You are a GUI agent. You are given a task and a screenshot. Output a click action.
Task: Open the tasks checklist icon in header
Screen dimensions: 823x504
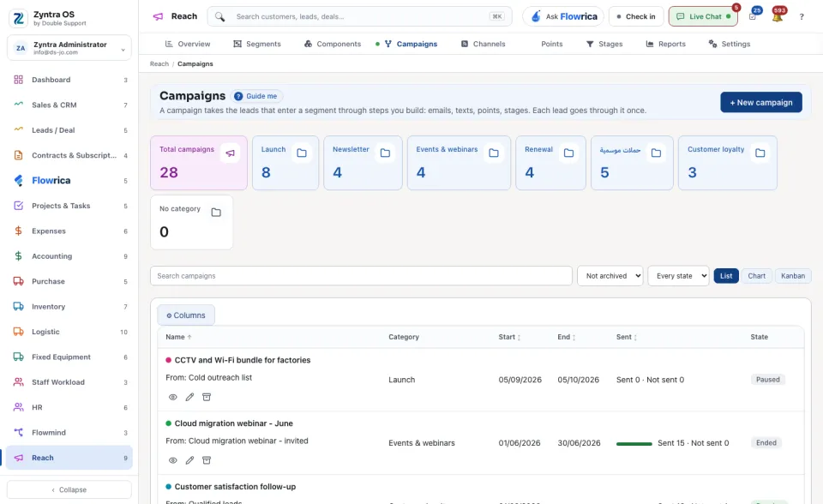pos(753,16)
